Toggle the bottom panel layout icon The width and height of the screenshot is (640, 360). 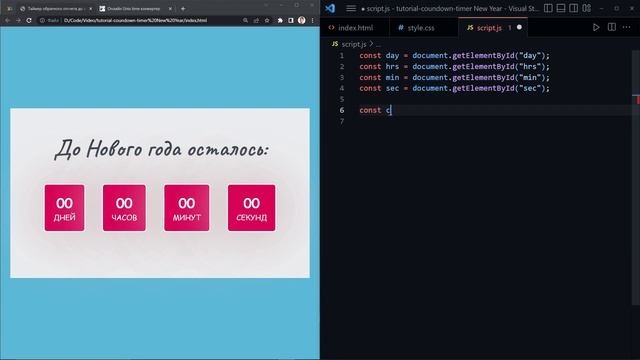pyautogui.click(x=561, y=8)
